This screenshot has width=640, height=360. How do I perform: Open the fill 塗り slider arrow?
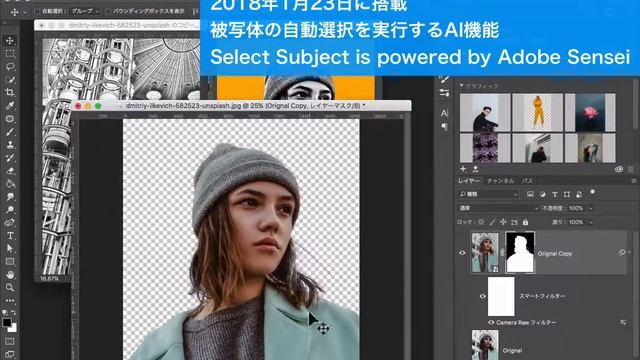point(591,222)
